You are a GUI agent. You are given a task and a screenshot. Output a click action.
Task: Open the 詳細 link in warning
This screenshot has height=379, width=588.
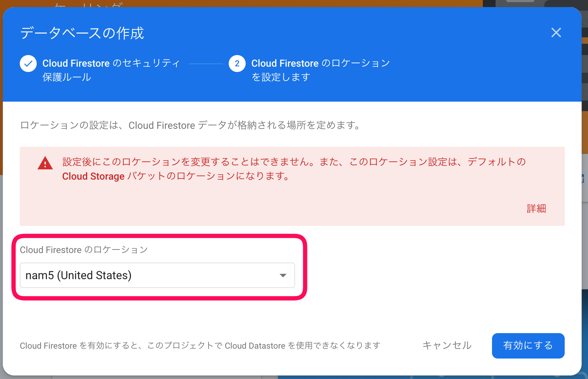pyautogui.click(x=536, y=209)
